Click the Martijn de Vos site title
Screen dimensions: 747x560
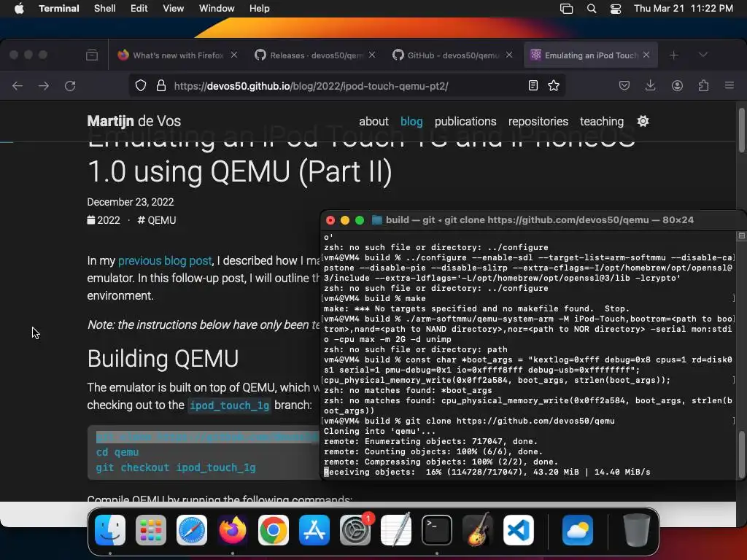click(x=134, y=121)
